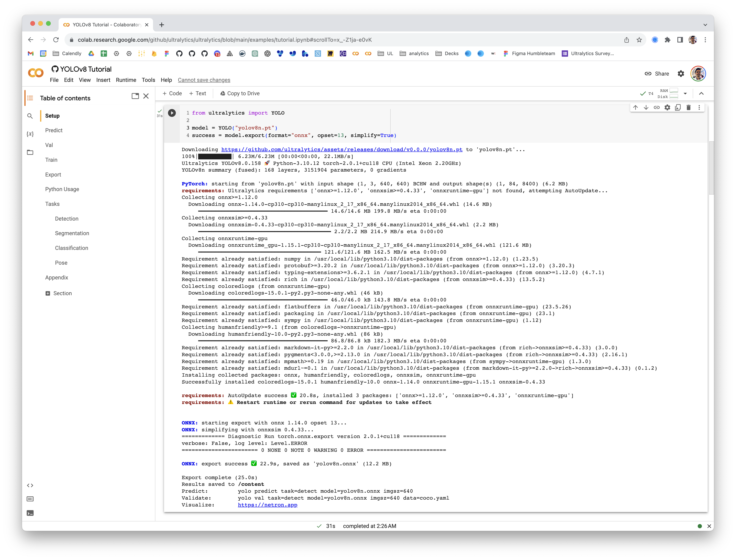
Task: Go to Appendix in table of contents
Action: click(57, 278)
